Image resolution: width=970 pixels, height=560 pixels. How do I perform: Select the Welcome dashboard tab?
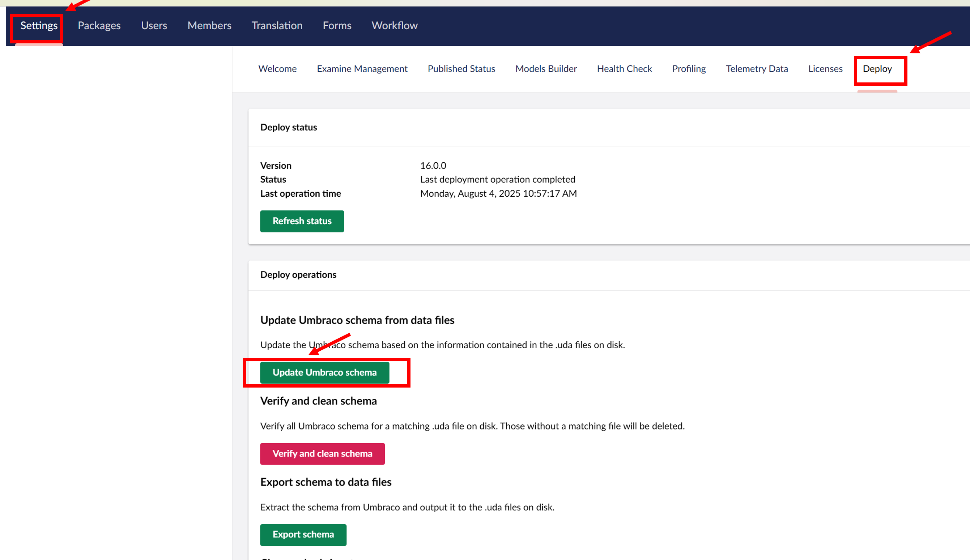[x=277, y=69]
